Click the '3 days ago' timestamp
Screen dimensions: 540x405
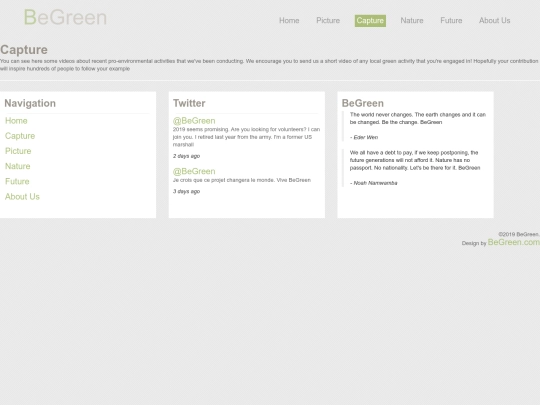(x=186, y=191)
